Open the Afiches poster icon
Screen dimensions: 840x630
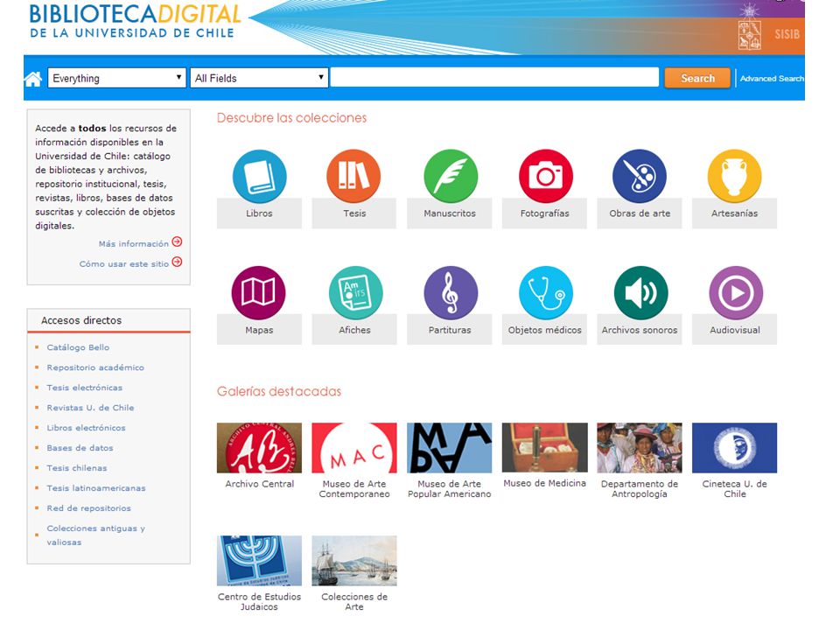click(x=355, y=293)
